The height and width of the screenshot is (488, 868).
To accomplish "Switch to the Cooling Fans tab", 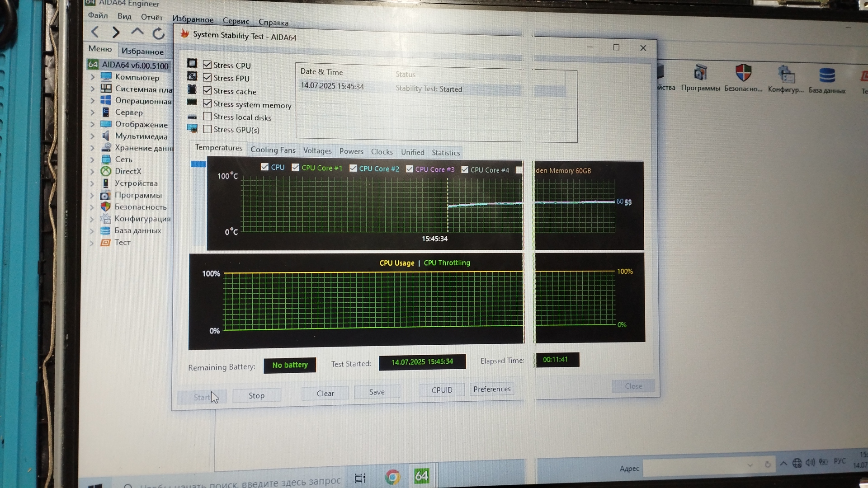I will coord(273,150).
